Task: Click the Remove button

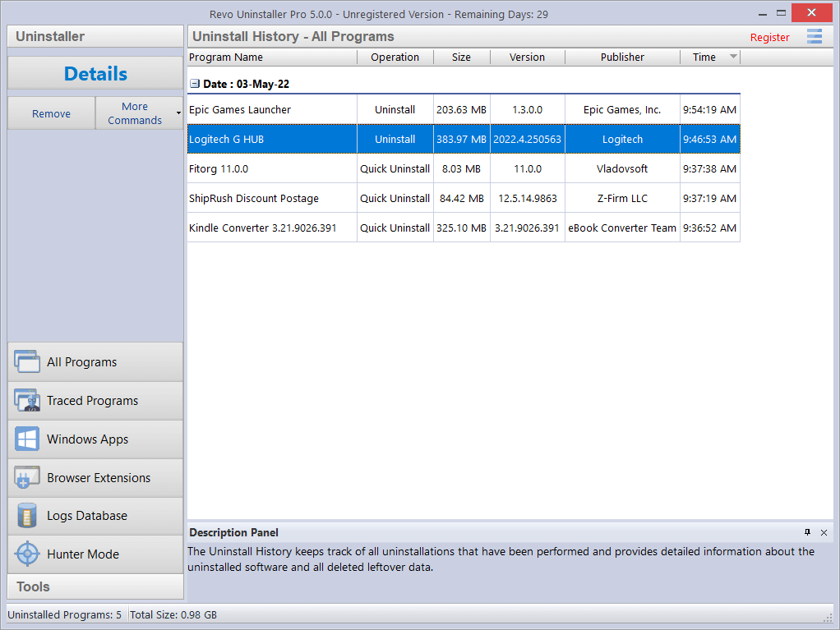Action: click(51, 113)
